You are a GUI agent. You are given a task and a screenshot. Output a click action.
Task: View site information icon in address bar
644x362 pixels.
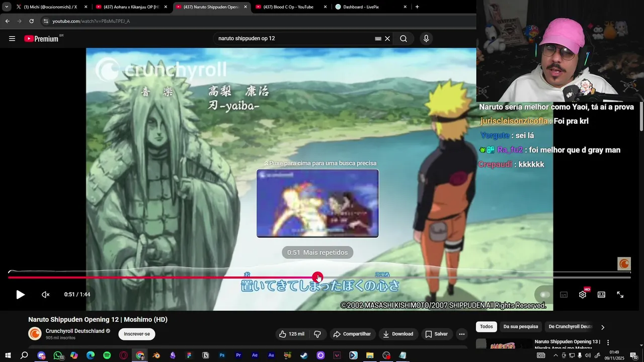click(x=46, y=21)
